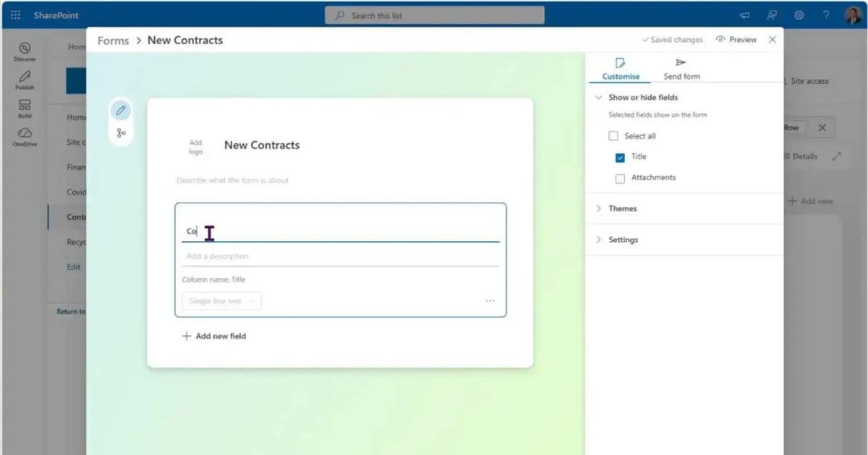Click the Add logo placeholder
This screenshot has height=455, width=868.
click(x=196, y=147)
